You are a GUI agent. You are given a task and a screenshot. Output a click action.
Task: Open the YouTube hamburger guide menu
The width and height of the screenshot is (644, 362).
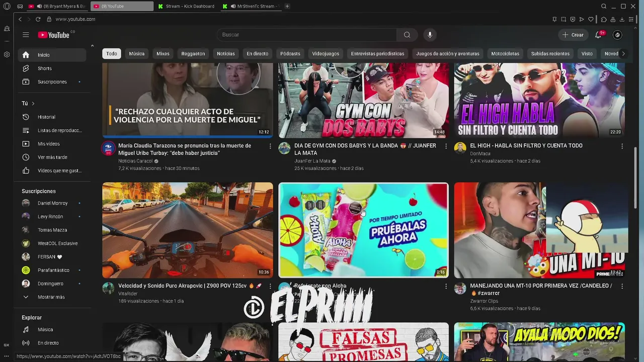26,35
